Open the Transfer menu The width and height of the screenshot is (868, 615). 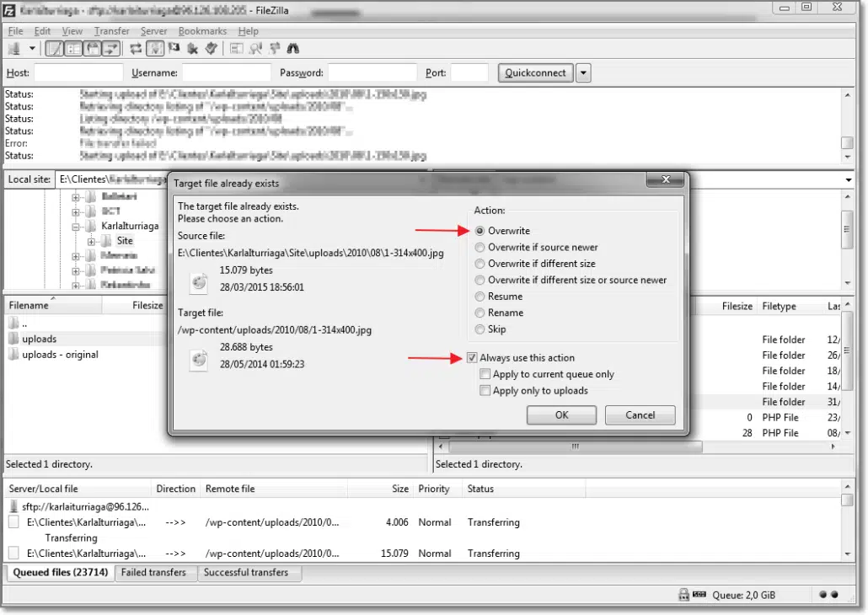(111, 31)
